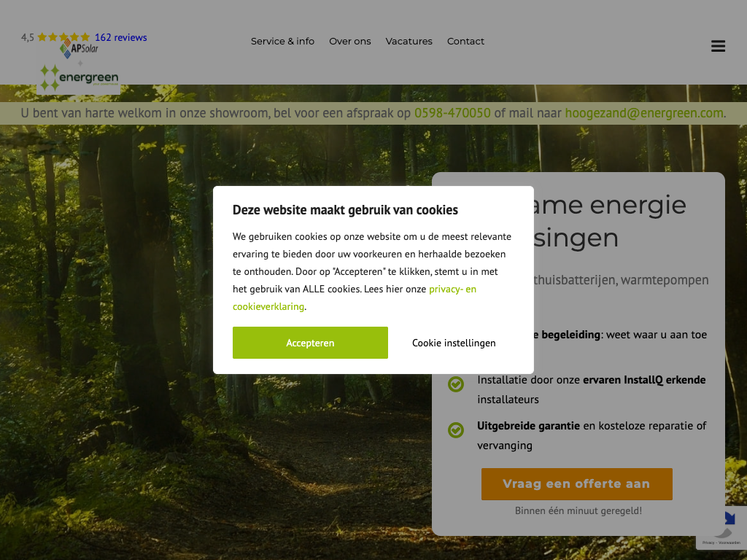Click the APSolar logo
The height and width of the screenshot is (560, 747).
coord(79,48)
